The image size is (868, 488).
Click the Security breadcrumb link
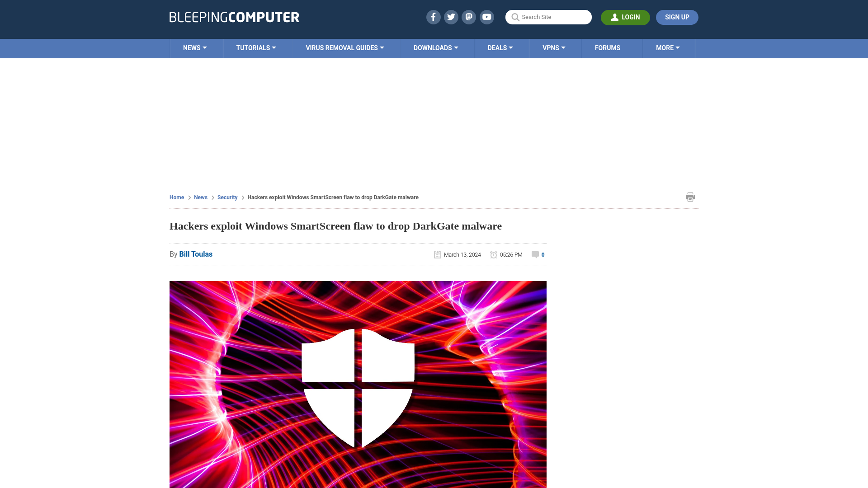227,197
